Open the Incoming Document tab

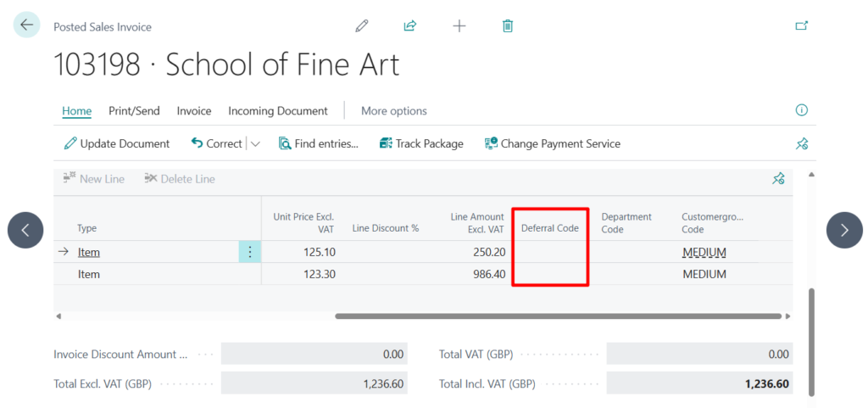[x=277, y=111]
